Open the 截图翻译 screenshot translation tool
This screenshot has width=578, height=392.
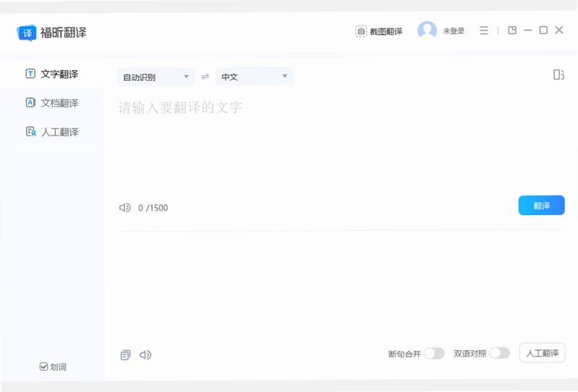(379, 31)
